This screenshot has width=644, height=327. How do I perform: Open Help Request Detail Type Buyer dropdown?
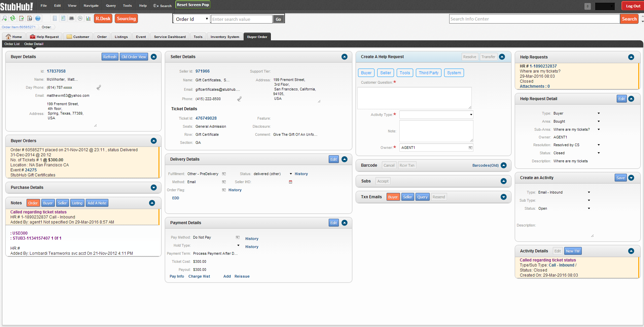tap(599, 113)
